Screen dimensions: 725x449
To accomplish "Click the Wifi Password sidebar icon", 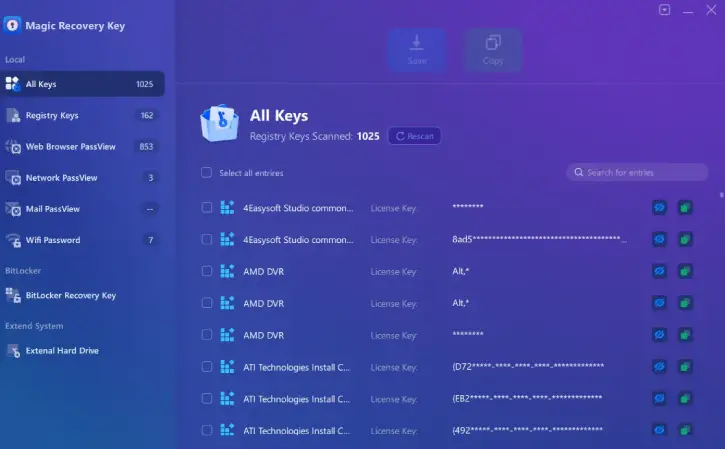I will 13,240.
